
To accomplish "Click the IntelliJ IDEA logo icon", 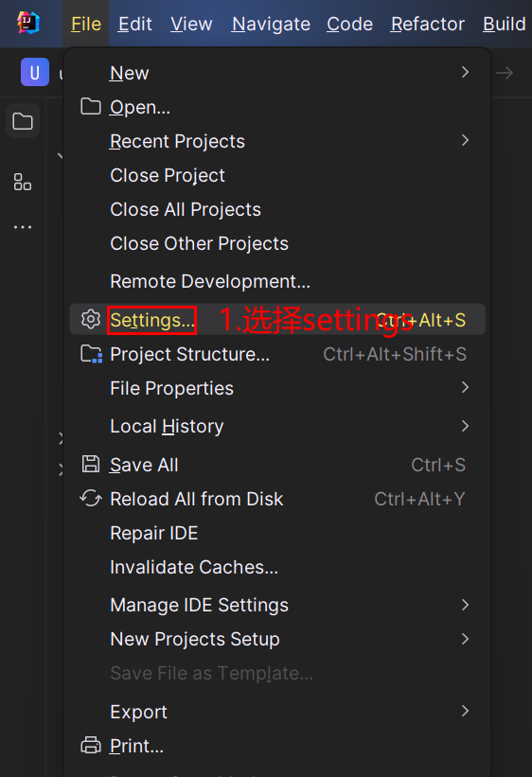I will [x=28, y=23].
